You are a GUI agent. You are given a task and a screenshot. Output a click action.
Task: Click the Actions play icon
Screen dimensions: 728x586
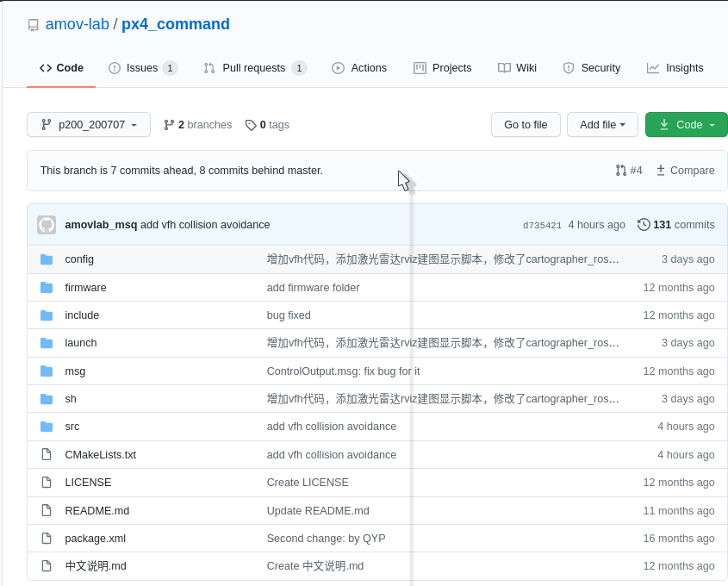(x=338, y=68)
